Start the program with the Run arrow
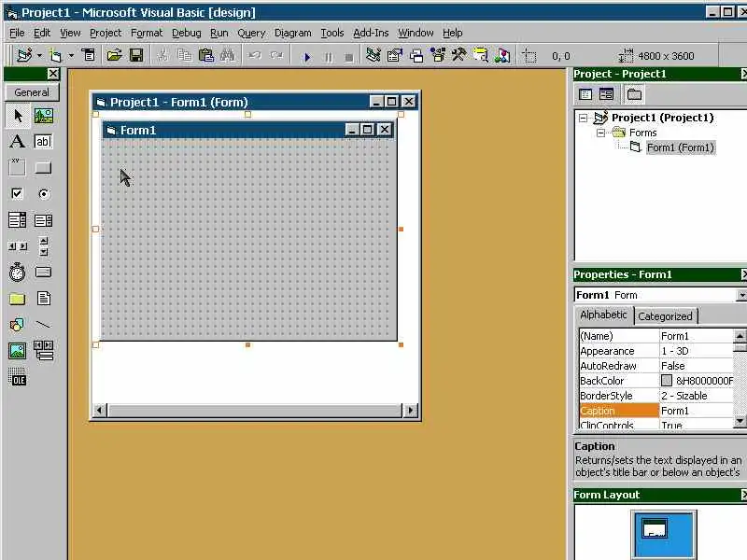747x560 pixels. (x=307, y=57)
